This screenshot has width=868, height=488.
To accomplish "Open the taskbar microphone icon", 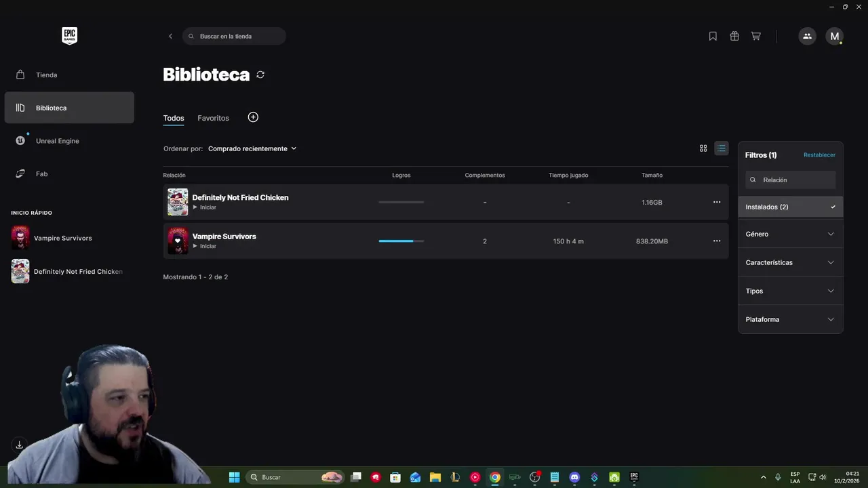I will click(778, 477).
